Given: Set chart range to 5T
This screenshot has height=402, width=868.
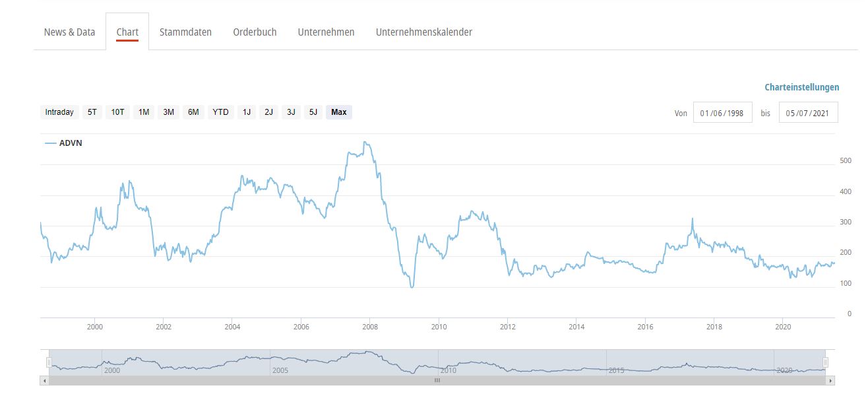Looking at the screenshot, I should [x=92, y=112].
